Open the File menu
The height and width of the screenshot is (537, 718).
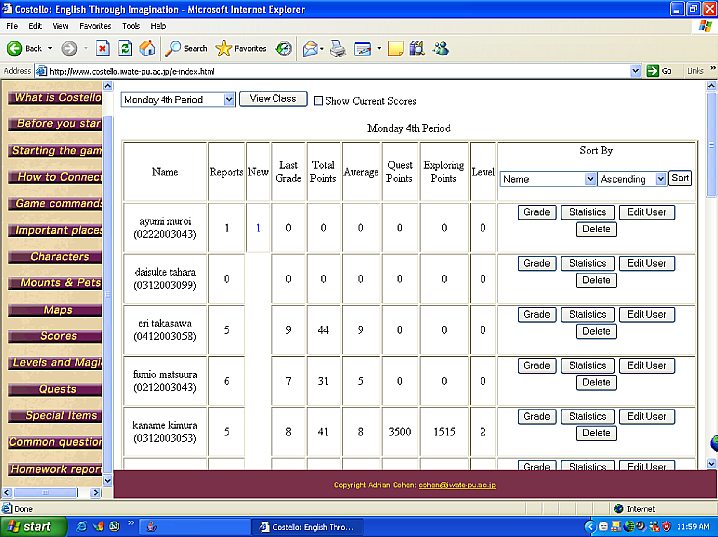12,26
